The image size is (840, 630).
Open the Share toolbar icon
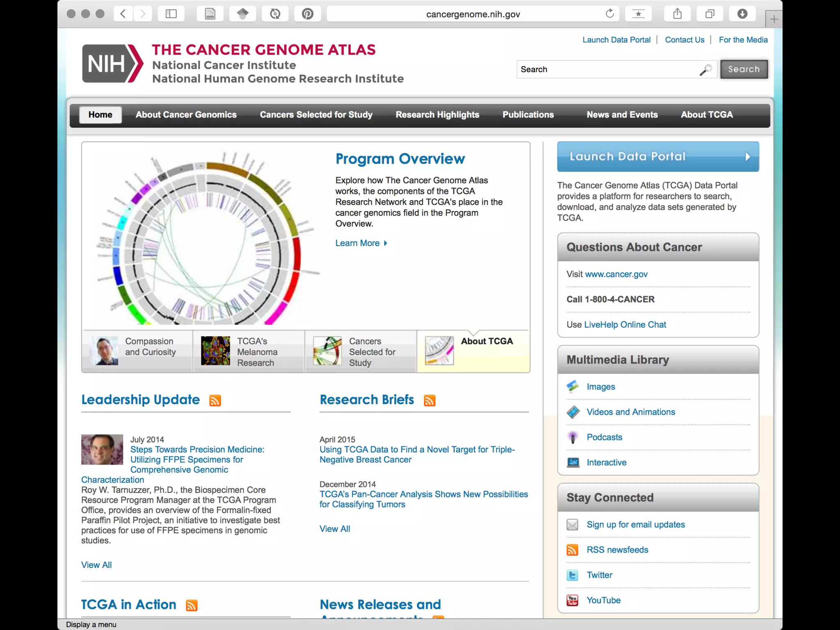pyautogui.click(x=677, y=14)
